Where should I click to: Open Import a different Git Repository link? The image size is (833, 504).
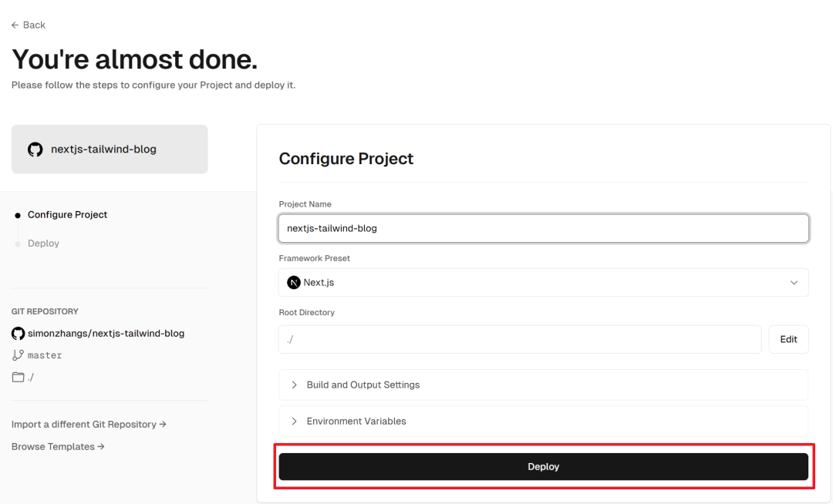tap(89, 425)
